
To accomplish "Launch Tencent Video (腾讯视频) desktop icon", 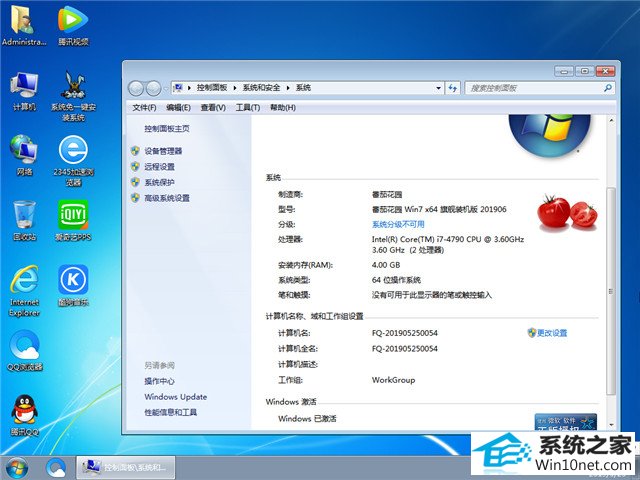I will tap(73, 25).
